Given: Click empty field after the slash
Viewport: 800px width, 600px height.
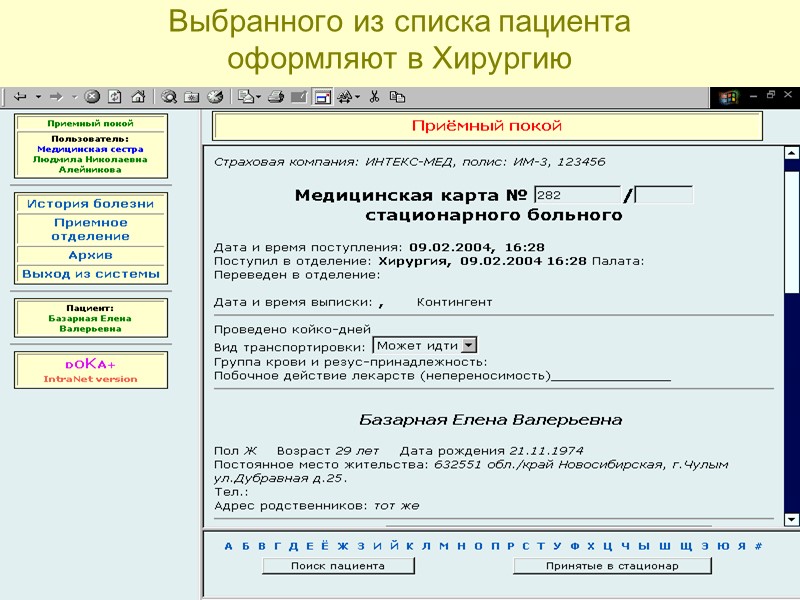Looking at the screenshot, I should (x=663, y=195).
